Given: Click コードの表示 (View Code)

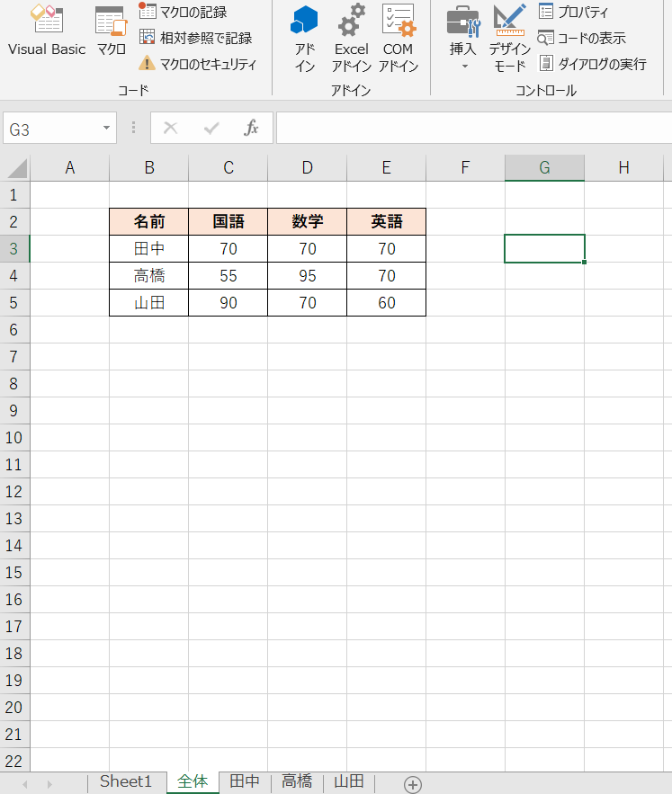Looking at the screenshot, I should tap(581, 38).
